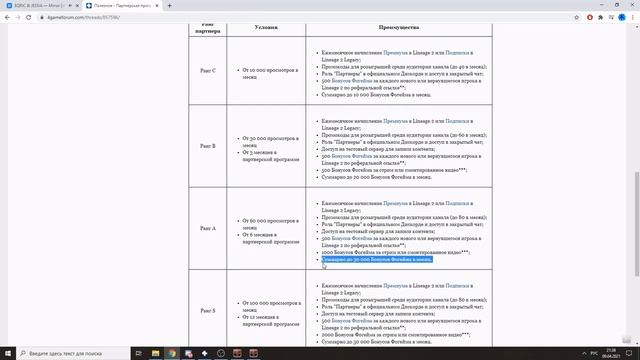Open a new browser tab
Viewport: 640px width, 360px height.
click(169, 6)
